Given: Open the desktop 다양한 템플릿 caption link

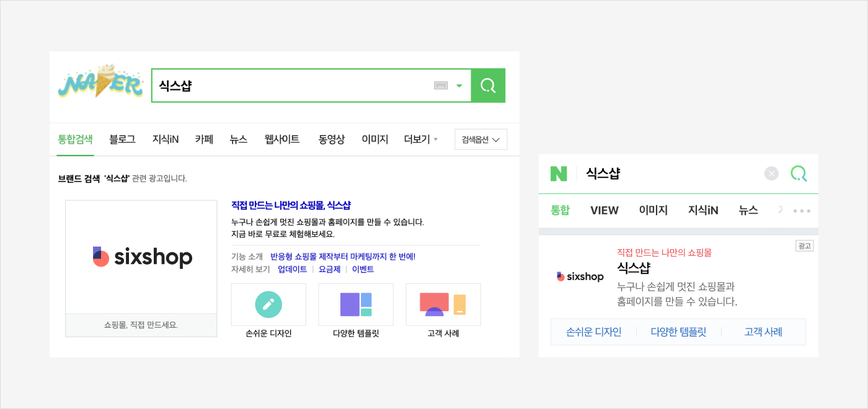Looking at the screenshot, I should tap(356, 333).
